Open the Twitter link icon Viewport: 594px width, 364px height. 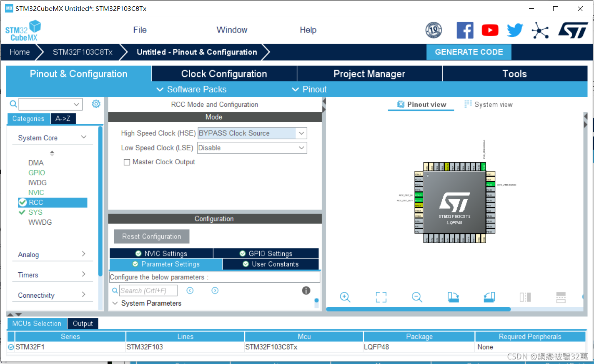click(x=515, y=30)
